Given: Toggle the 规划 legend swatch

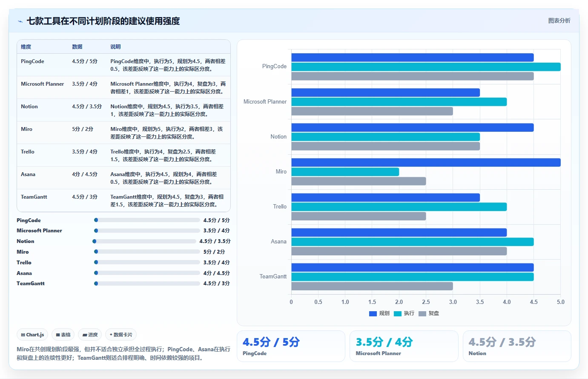Looking at the screenshot, I should click(x=373, y=313).
